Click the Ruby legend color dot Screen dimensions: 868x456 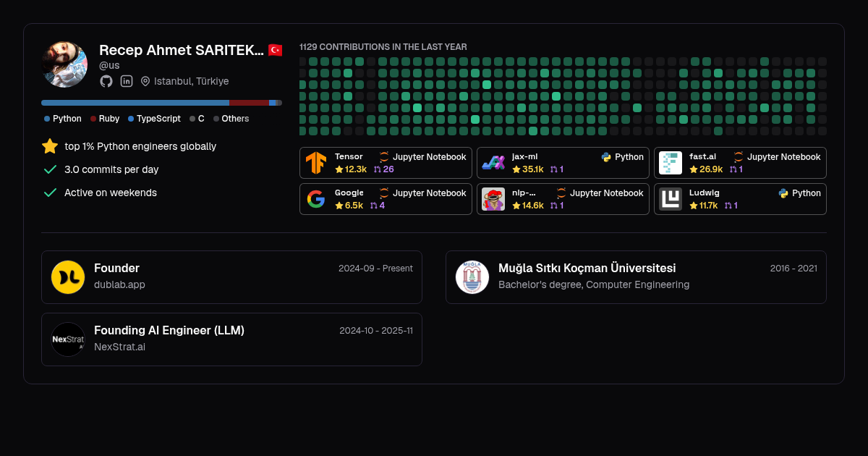point(93,119)
